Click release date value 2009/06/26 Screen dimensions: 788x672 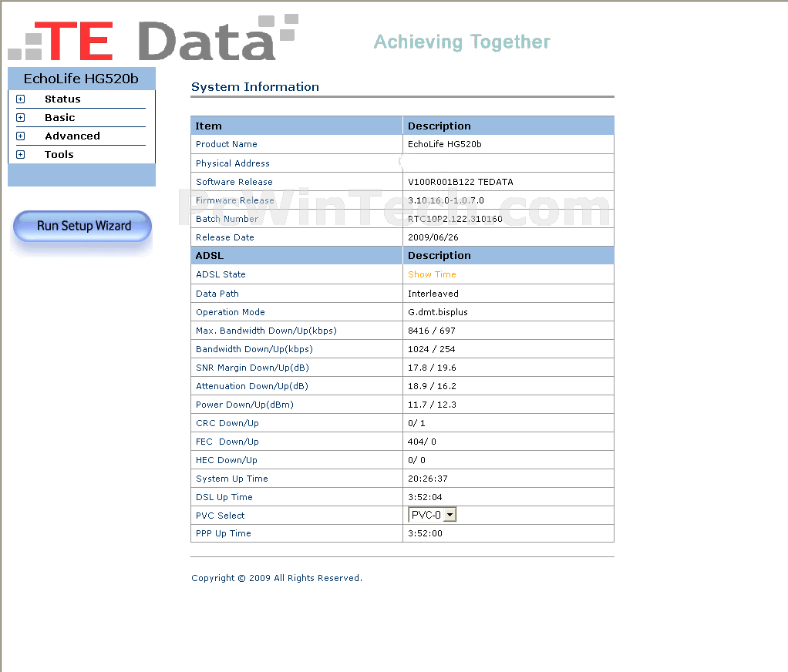(x=433, y=237)
